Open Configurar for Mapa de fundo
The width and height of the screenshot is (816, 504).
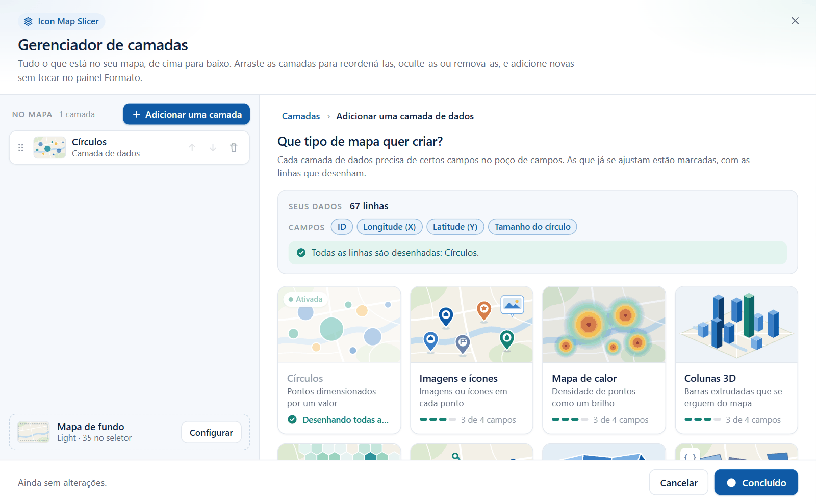(211, 432)
